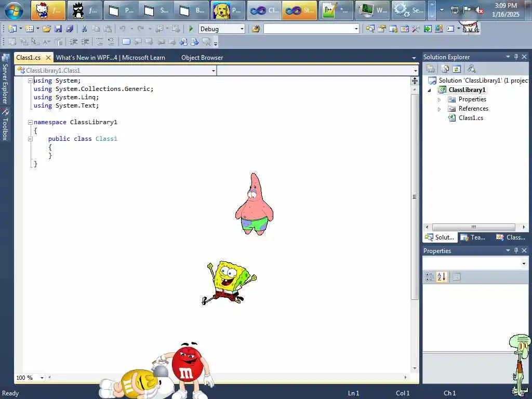The width and height of the screenshot is (532, 399).
Task: Click the Save All icon
Action: point(70,29)
